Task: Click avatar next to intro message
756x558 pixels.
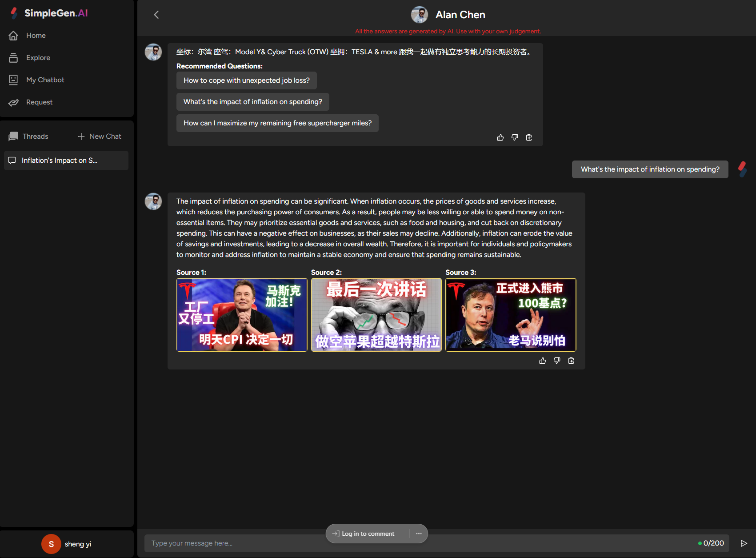Action: coord(153,52)
